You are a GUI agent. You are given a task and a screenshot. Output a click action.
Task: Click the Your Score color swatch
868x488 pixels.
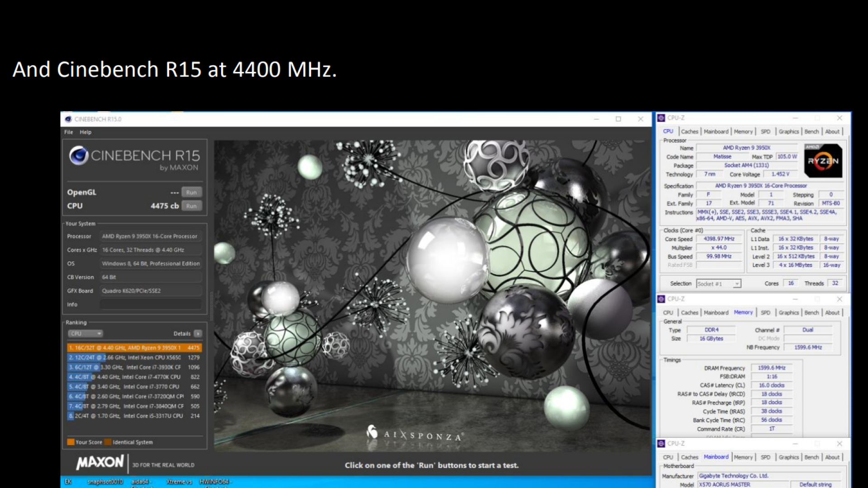click(71, 442)
